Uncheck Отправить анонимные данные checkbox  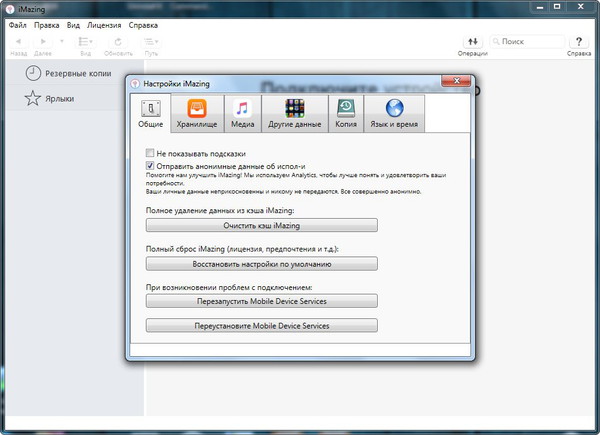pos(151,166)
